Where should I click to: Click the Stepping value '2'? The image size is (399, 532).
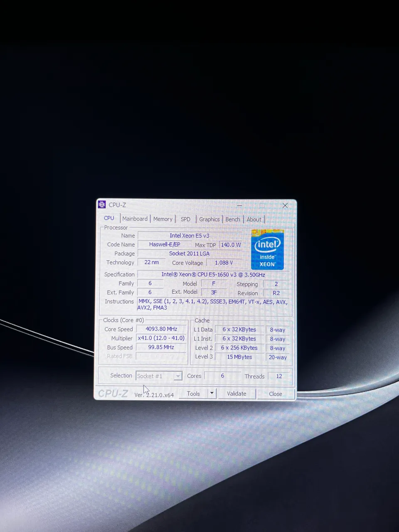click(276, 284)
